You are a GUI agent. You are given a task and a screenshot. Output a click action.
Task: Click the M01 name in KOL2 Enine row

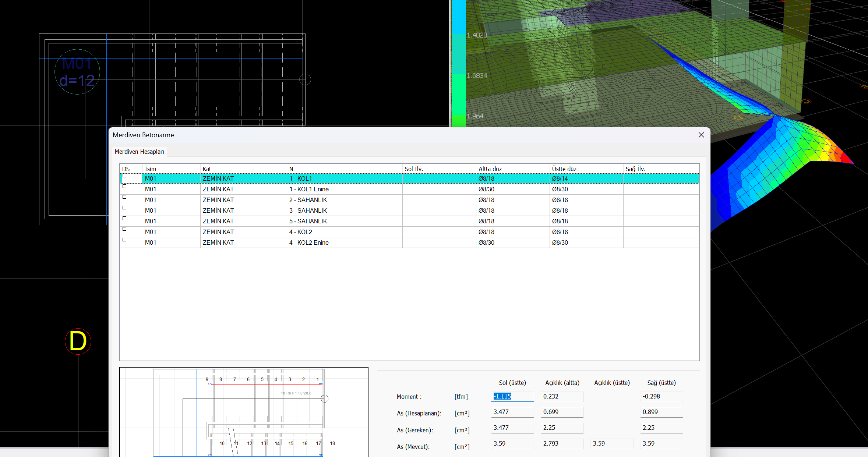tap(171, 242)
